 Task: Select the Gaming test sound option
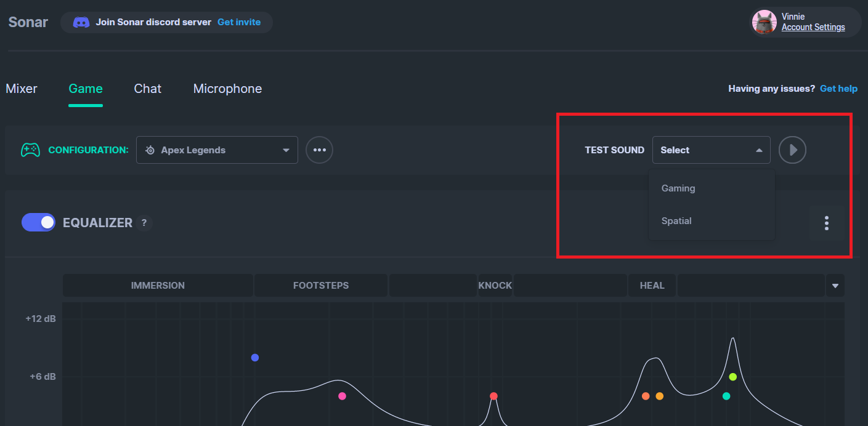678,188
